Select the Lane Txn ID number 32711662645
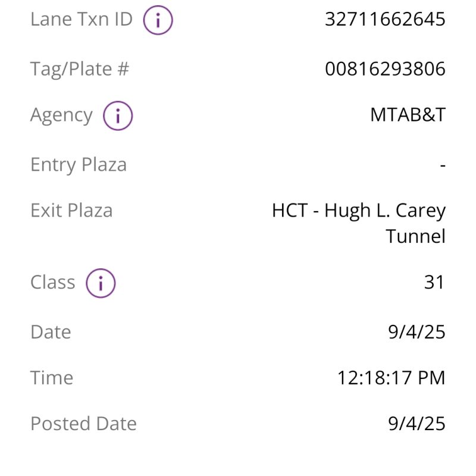476x476 pixels. 385,20
